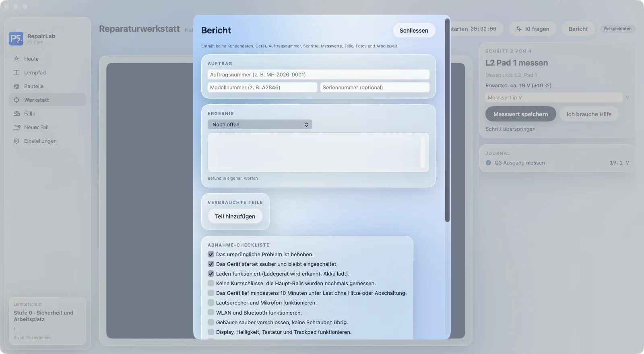
Task: Click the Seriennummer (optional) field
Action: [x=375, y=87]
